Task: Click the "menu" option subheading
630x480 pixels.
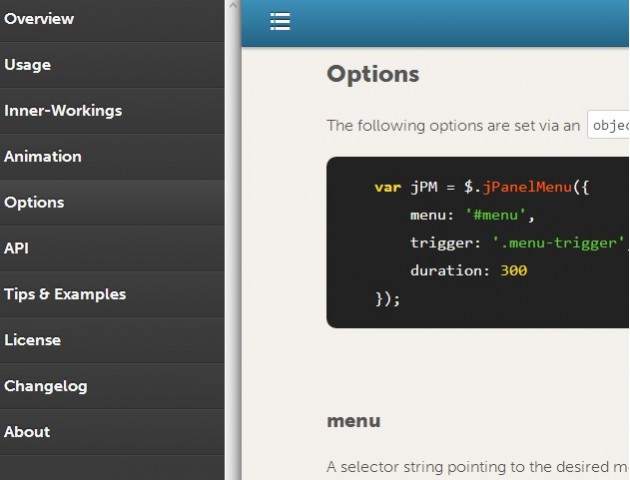Action: click(x=353, y=421)
